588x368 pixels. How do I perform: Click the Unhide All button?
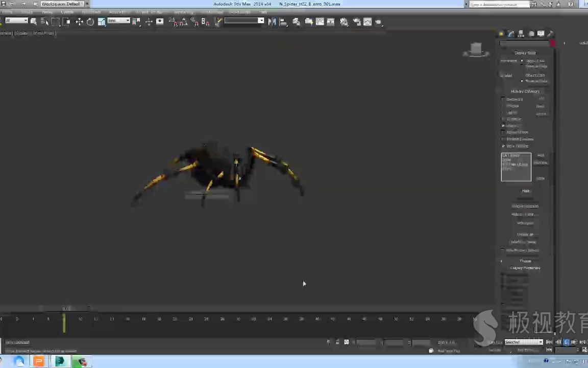pos(525,235)
